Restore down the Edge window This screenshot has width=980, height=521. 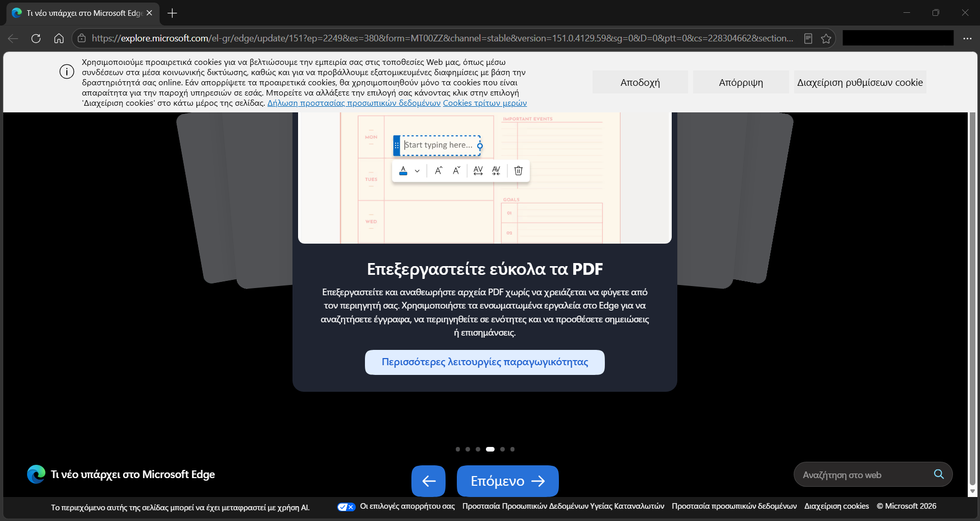pos(936,13)
